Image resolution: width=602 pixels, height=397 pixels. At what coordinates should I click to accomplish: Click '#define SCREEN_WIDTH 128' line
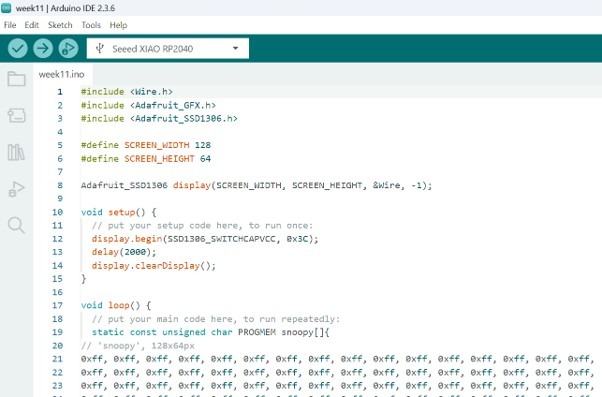click(146, 145)
